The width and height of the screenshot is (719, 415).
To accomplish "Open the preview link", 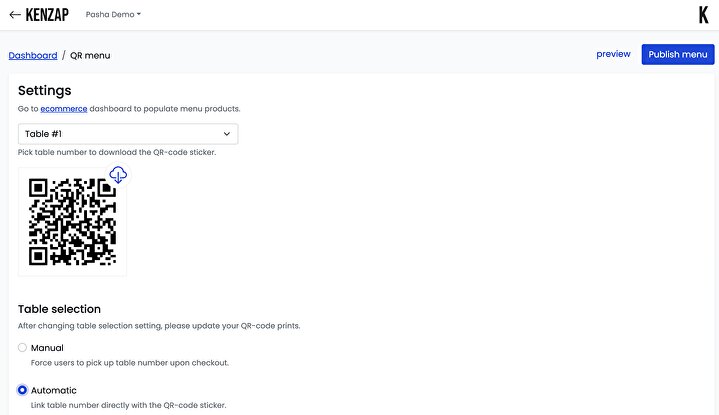I will [x=613, y=54].
